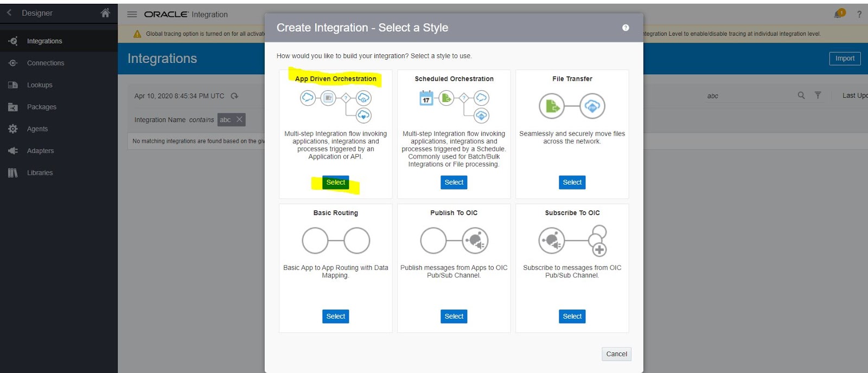Select Scheduled Orchestration style

pos(454,182)
